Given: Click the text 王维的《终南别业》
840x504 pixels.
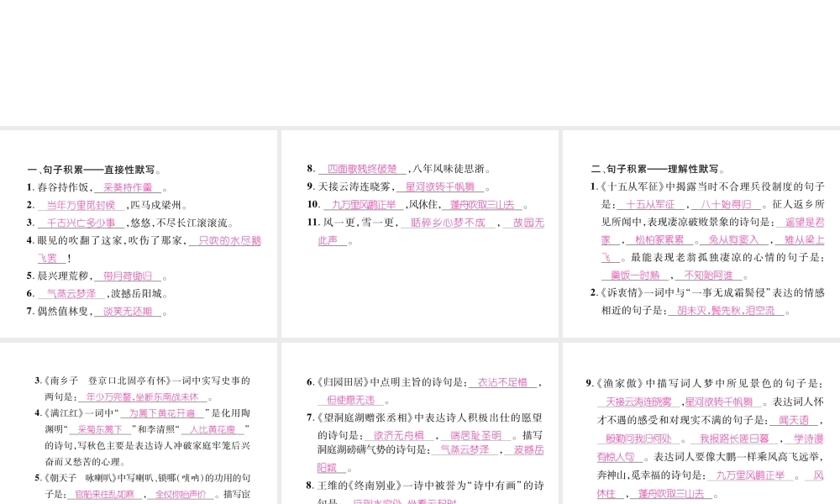Looking at the screenshot, I should coord(359,486).
